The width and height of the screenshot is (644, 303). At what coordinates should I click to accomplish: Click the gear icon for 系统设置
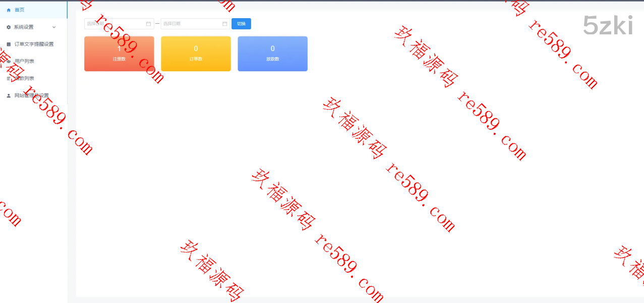(x=9, y=27)
